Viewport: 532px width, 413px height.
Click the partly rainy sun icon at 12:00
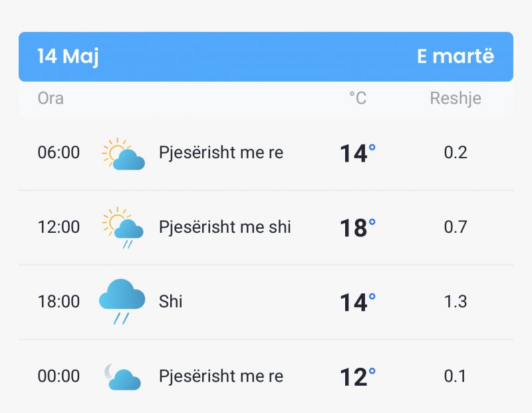click(x=122, y=227)
